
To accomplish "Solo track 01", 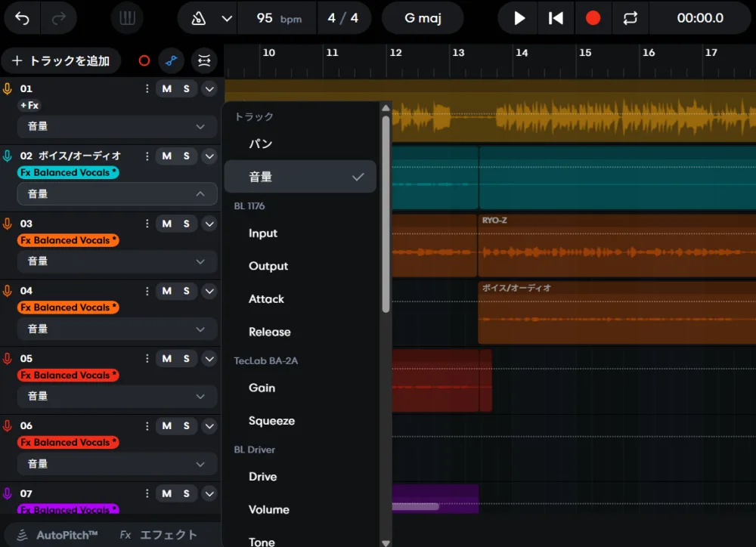I will point(187,89).
